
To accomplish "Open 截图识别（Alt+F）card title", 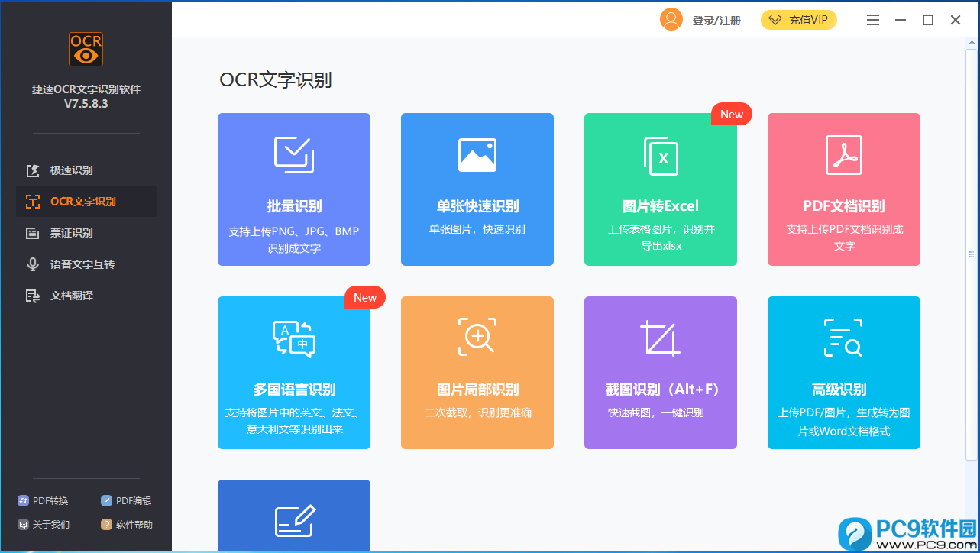I will click(661, 390).
